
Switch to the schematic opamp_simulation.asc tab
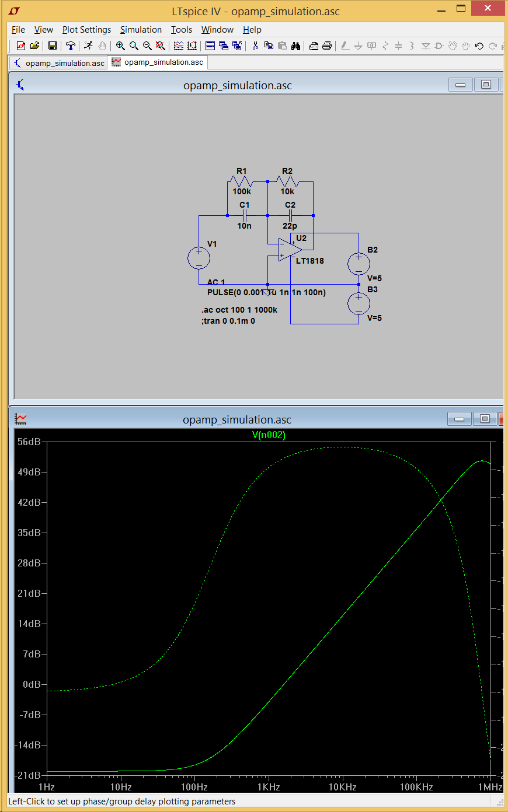(58, 63)
